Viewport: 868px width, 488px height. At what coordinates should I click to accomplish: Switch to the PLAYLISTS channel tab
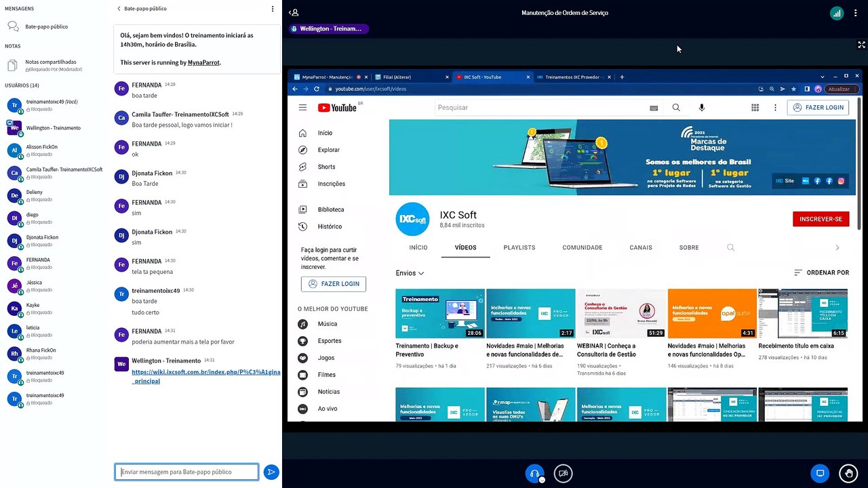point(519,247)
